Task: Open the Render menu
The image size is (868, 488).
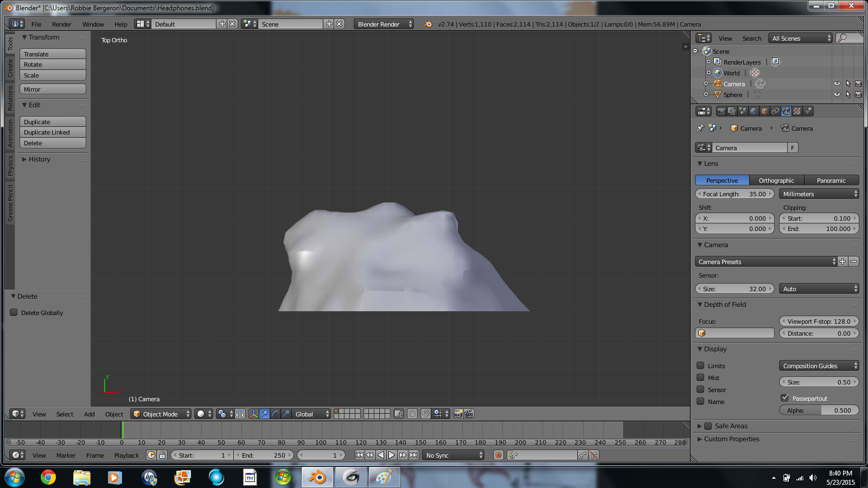Action: coord(61,24)
